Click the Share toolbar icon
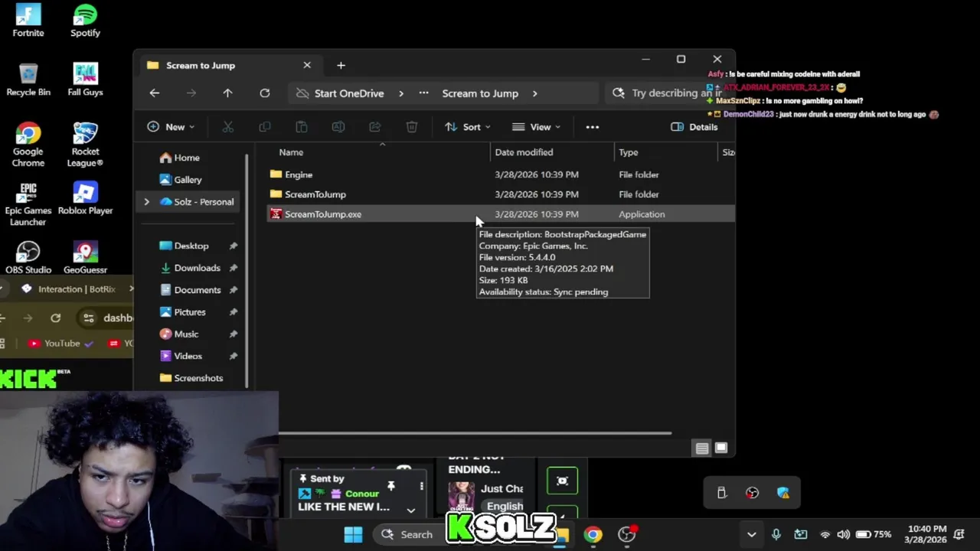The image size is (980, 551). [375, 127]
